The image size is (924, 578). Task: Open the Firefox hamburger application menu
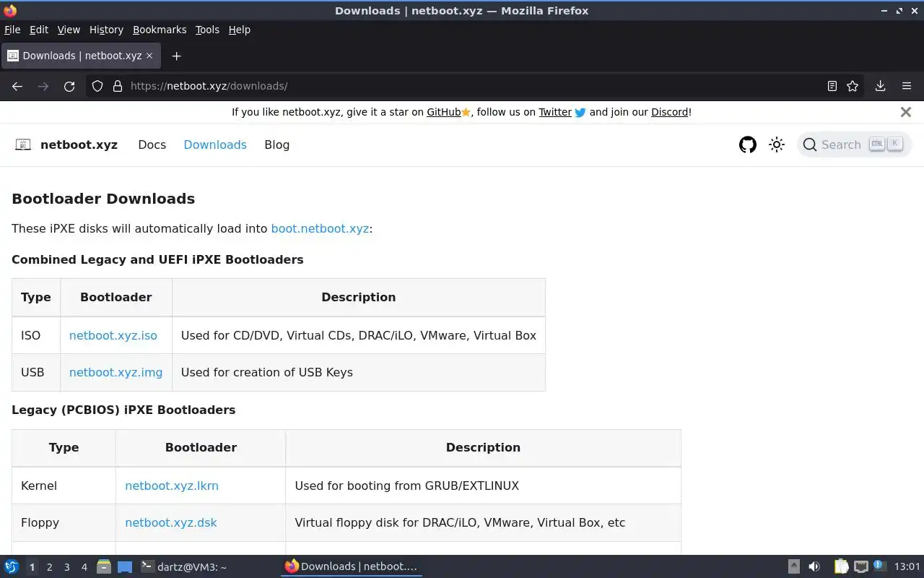[x=907, y=86]
